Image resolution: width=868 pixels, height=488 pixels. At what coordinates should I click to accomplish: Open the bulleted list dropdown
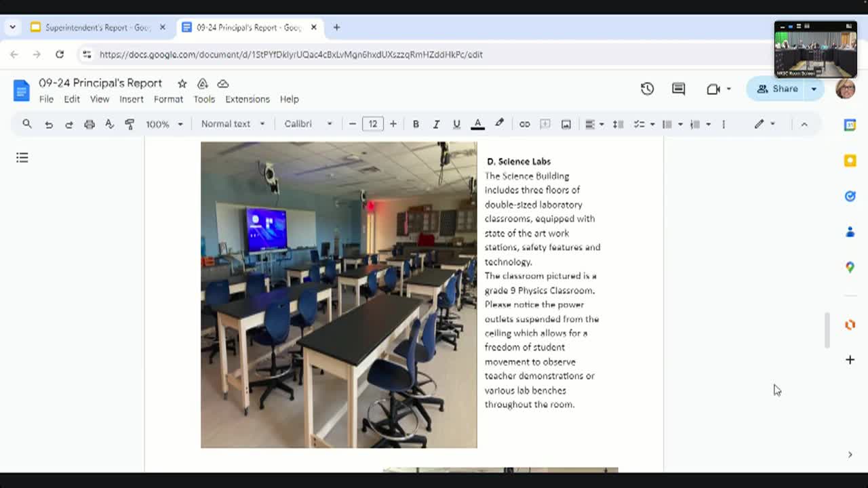pos(671,124)
